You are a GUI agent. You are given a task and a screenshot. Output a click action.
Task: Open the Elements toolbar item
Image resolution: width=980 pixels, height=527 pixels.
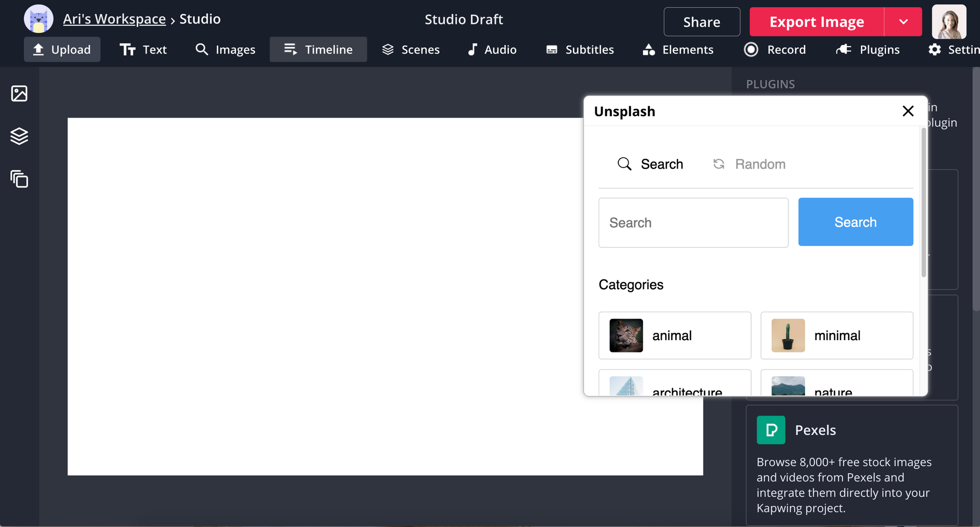click(x=678, y=50)
